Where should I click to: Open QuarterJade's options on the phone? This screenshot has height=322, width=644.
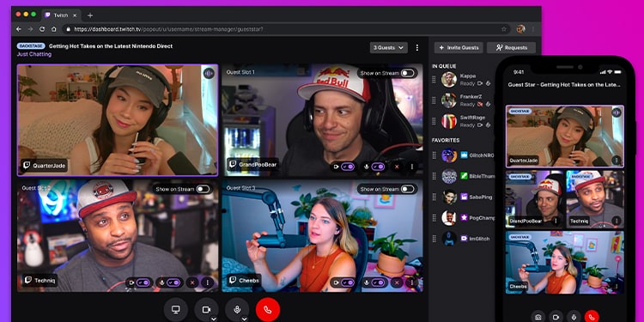click(616, 161)
